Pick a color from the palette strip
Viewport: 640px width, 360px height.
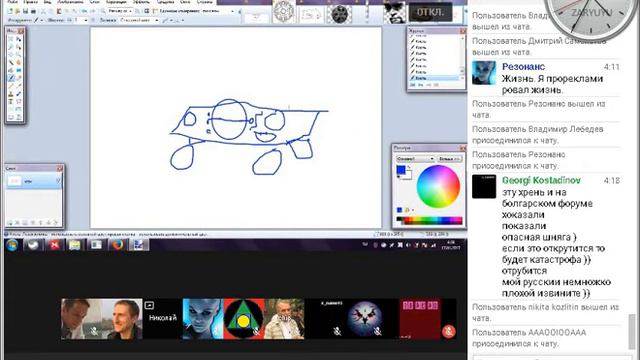pyautogui.click(x=429, y=220)
